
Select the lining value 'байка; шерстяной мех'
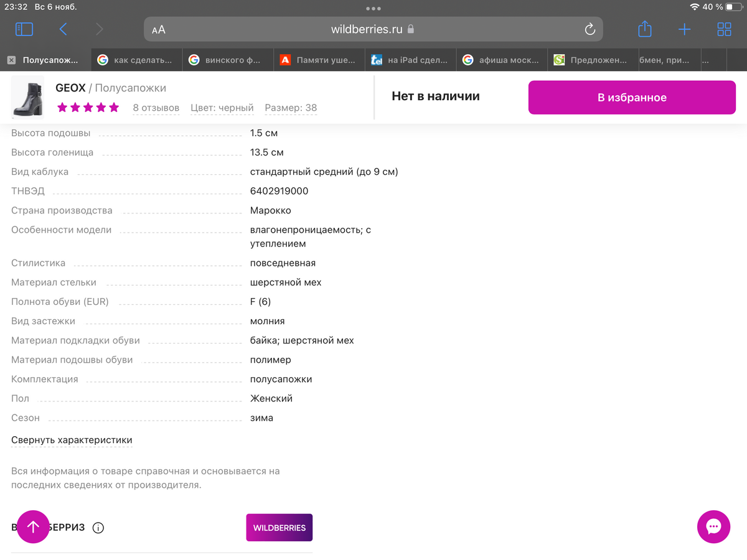click(302, 340)
